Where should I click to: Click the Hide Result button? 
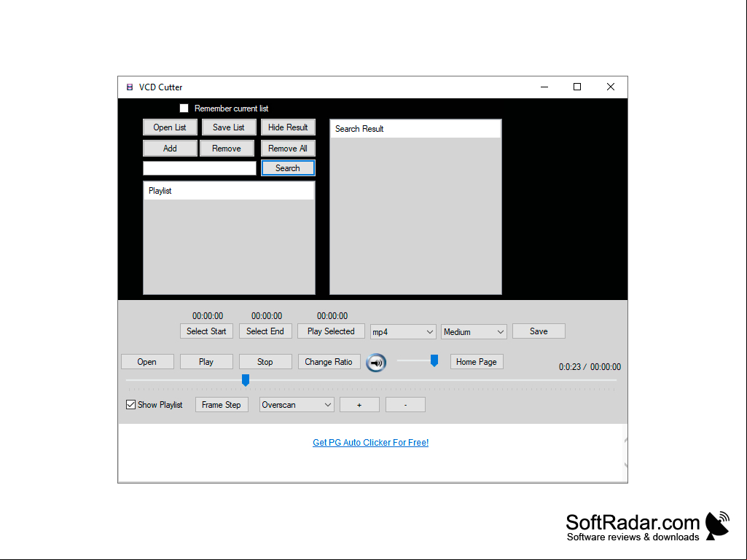288,127
